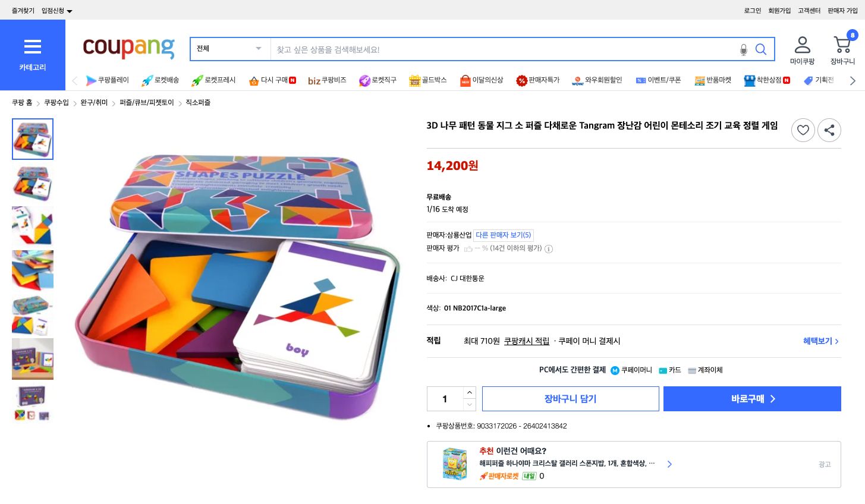The width and height of the screenshot is (865, 504).
Task: Open 이벤트/쿠폰 from the navigation bar
Action: click(x=659, y=80)
